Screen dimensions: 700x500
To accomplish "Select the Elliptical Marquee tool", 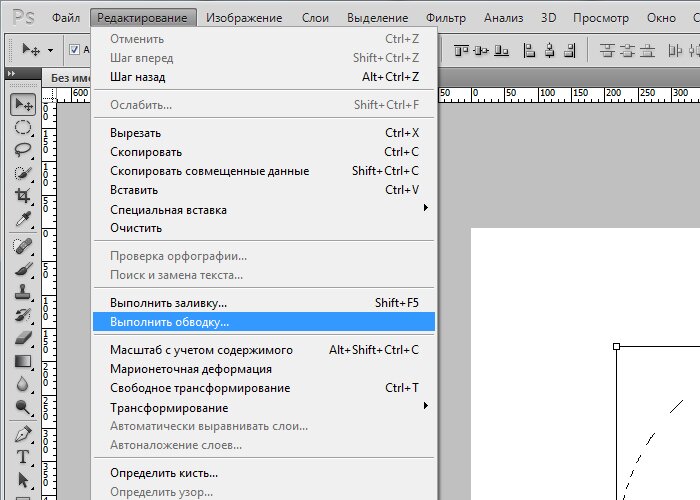I will [23, 127].
